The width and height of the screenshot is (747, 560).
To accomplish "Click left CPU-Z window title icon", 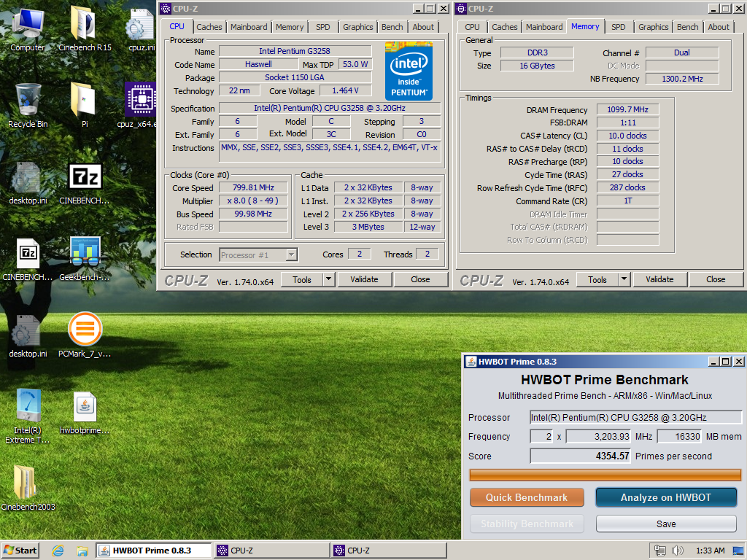I will tap(166, 9).
